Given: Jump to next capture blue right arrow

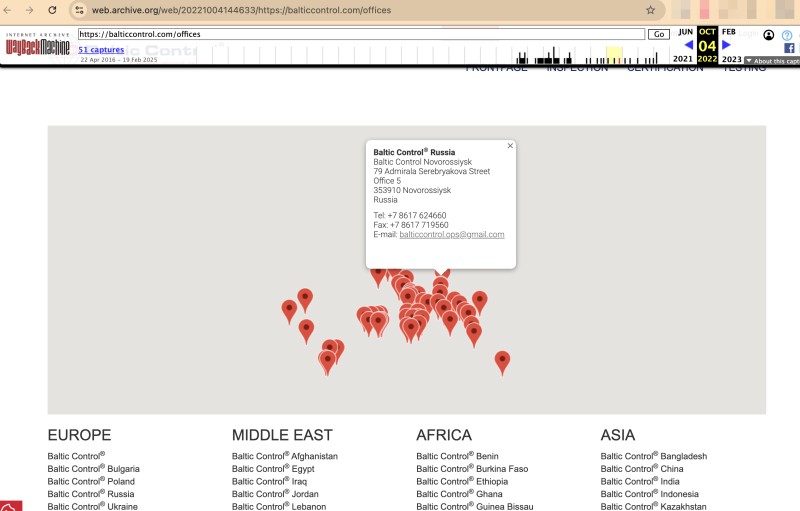Looking at the screenshot, I should pyautogui.click(x=726, y=45).
